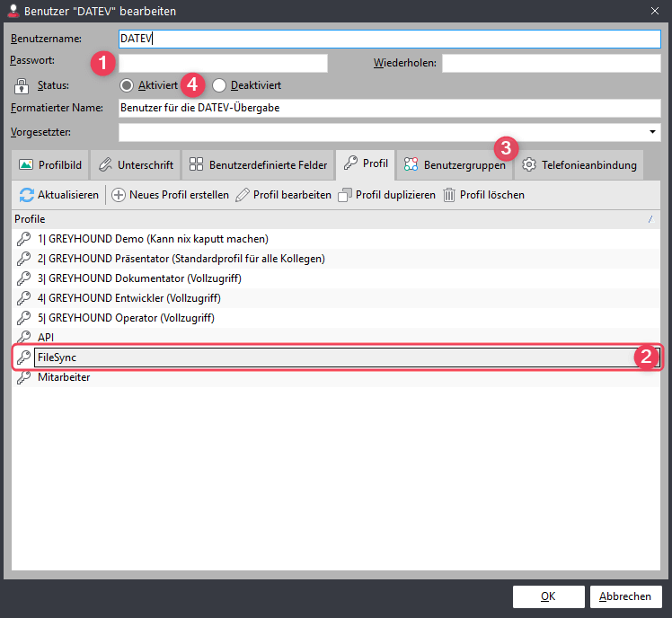Open the Benutzergruppen tab
This screenshot has width=672, height=618.
click(x=455, y=164)
